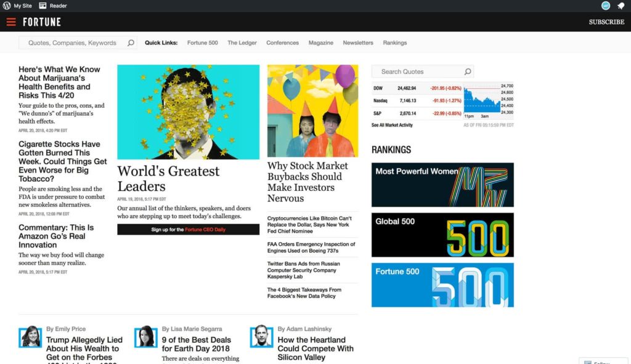Open the FAA Orders Emergency Inspection story
The height and width of the screenshot is (364, 631).
(311, 248)
